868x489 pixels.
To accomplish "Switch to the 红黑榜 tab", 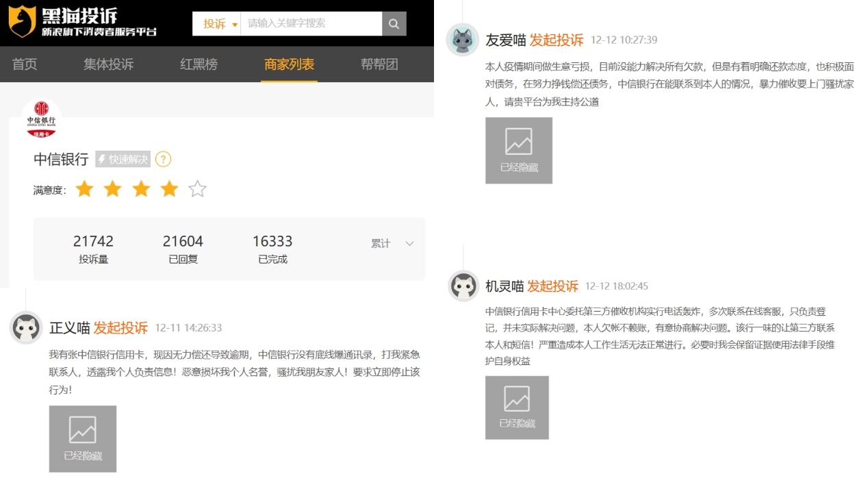I will (199, 64).
